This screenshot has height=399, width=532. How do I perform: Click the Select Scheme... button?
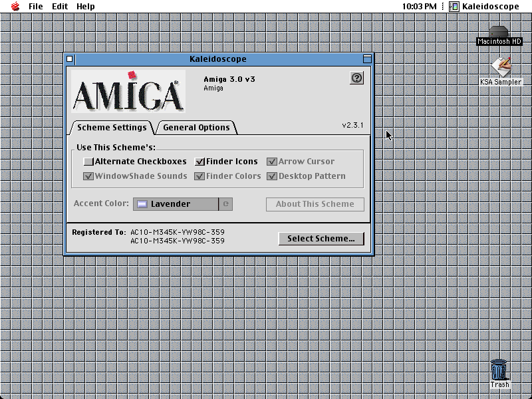click(321, 239)
